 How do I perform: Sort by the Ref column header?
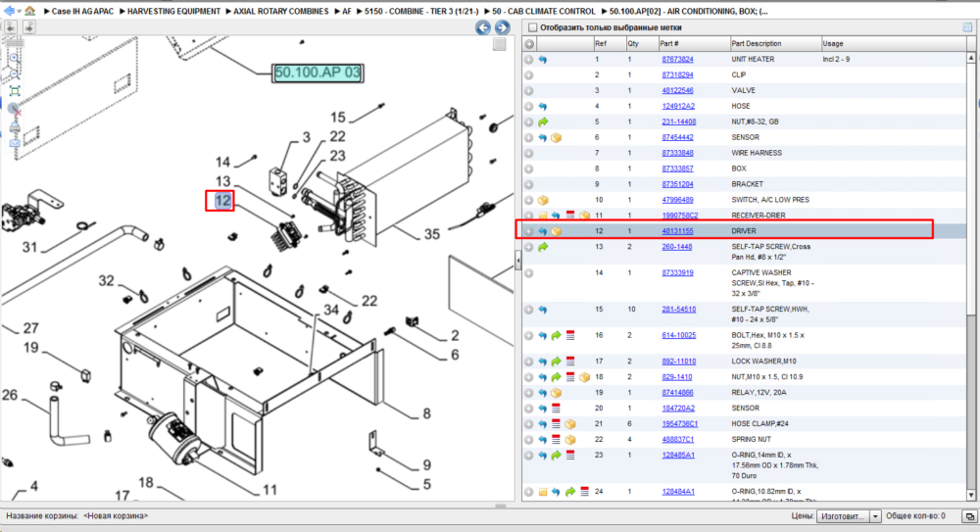pyautogui.click(x=610, y=44)
